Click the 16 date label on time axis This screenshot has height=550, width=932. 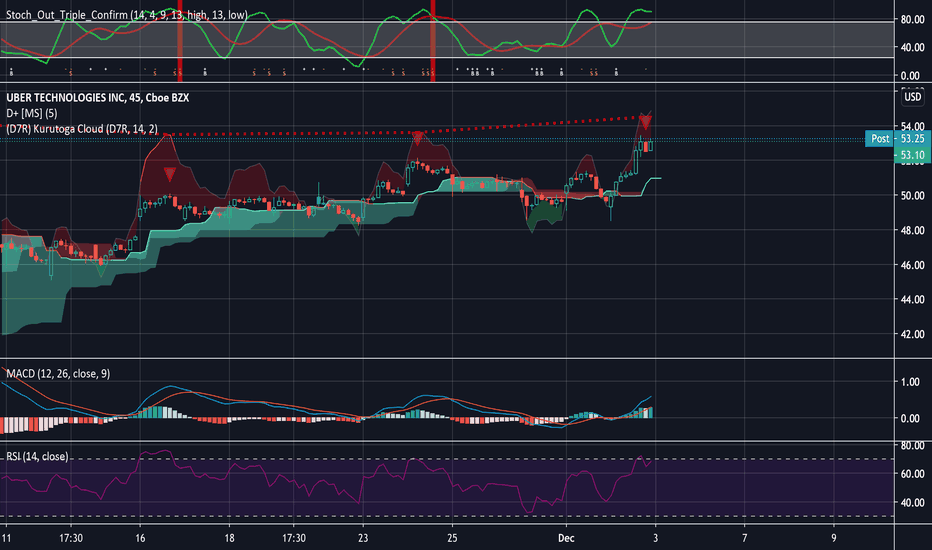(140, 538)
